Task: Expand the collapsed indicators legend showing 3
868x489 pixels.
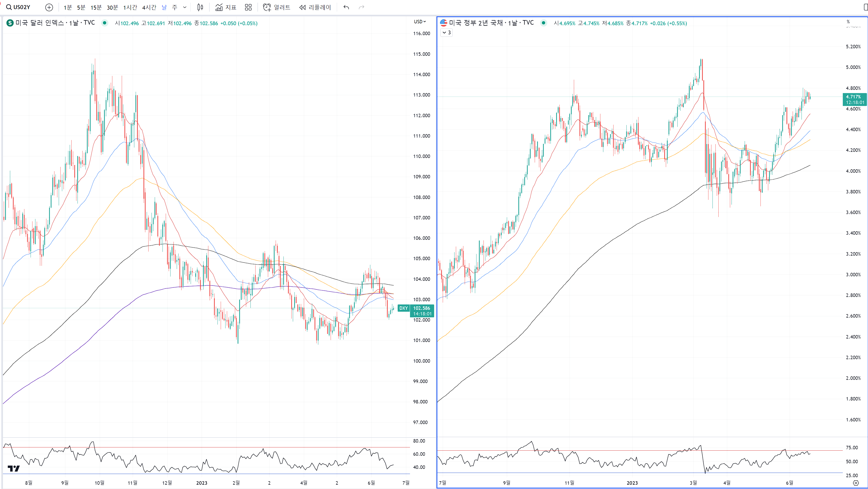Action: point(446,33)
